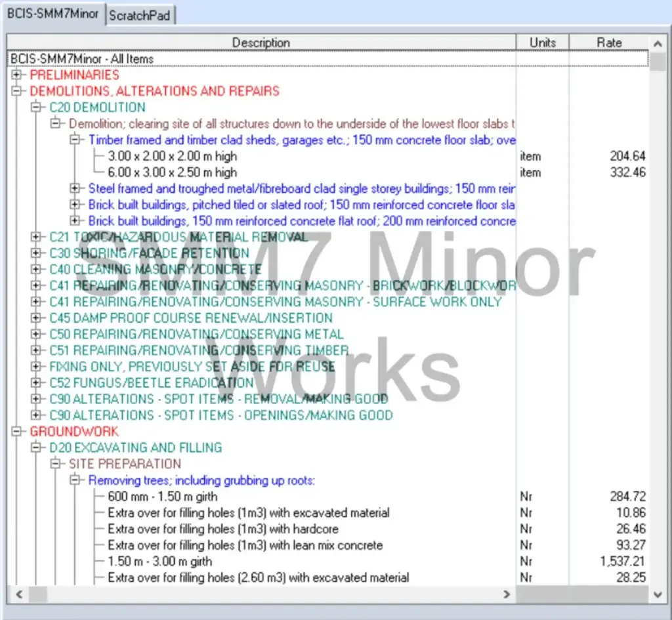Click the horizontal scrollbar right arrow
The image size is (672, 620).
(x=507, y=594)
